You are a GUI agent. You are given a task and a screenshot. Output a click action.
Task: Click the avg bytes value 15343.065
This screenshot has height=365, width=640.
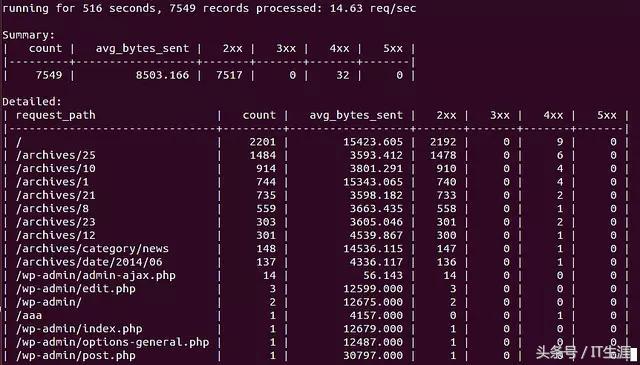tap(373, 182)
